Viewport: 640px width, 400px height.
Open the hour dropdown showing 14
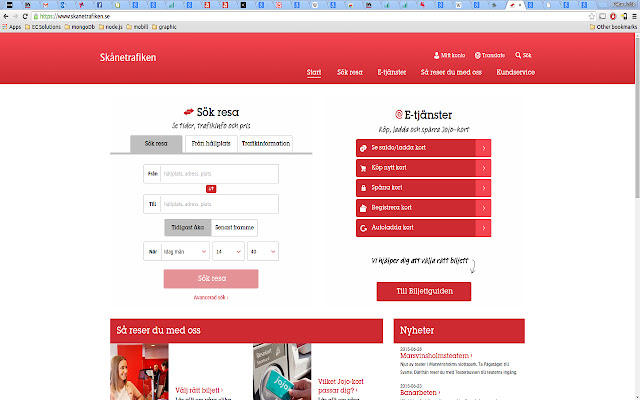[228, 251]
